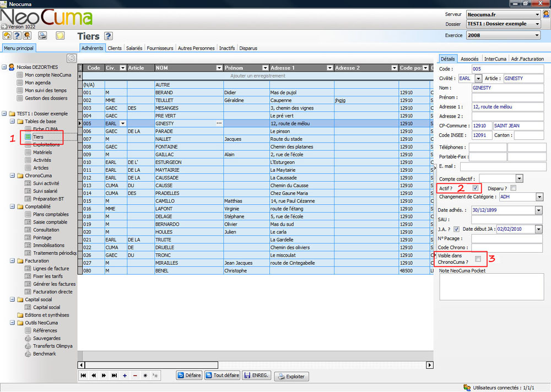Click the Défaire button

click(189, 375)
